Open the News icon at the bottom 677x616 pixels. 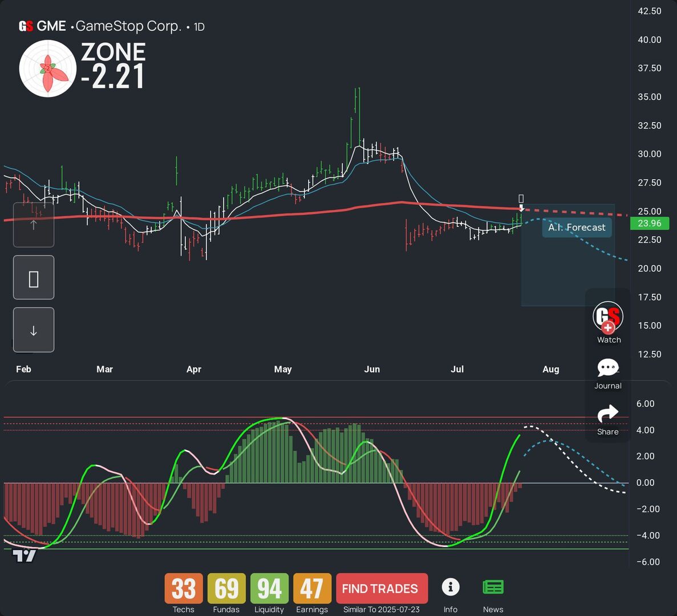coord(493,587)
